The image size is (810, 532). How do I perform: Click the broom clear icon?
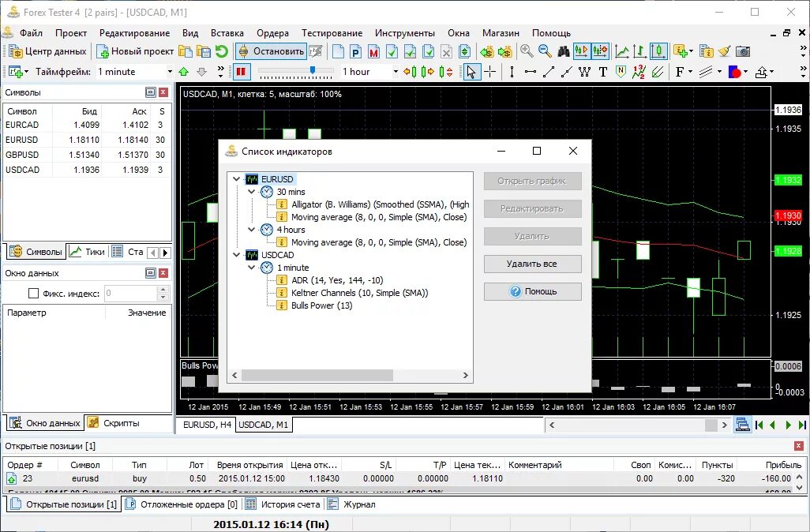tap(724, 51)
